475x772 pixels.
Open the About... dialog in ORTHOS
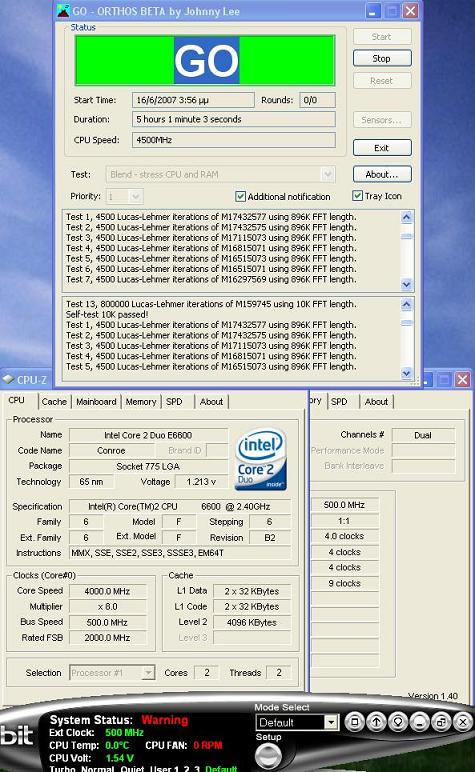[x=382, y=174]
